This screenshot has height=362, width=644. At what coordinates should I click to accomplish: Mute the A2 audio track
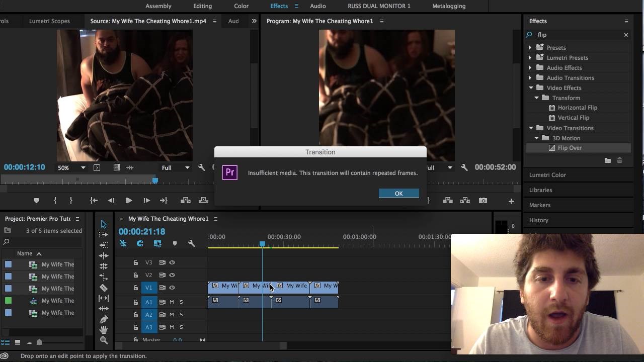[x=173, y=314]
